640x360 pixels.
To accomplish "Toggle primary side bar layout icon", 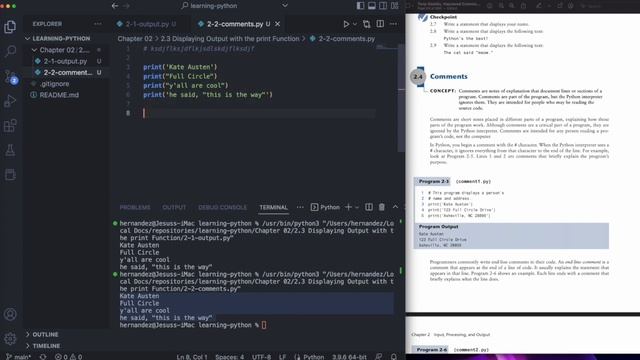I will [360, 6].
